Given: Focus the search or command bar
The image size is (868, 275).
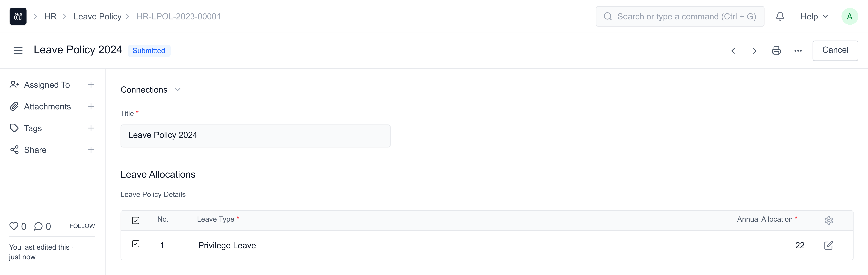Looking at the screenshot, I should coord(680,17).
